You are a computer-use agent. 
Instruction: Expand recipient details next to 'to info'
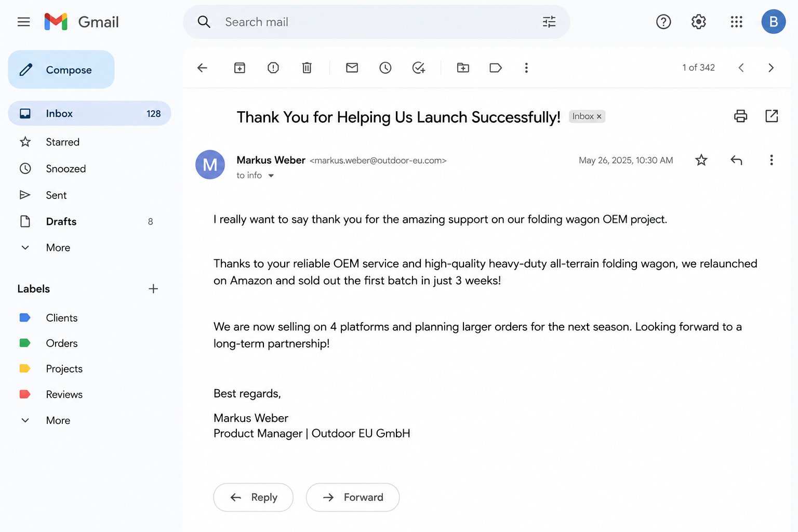[x=271, y=176]
